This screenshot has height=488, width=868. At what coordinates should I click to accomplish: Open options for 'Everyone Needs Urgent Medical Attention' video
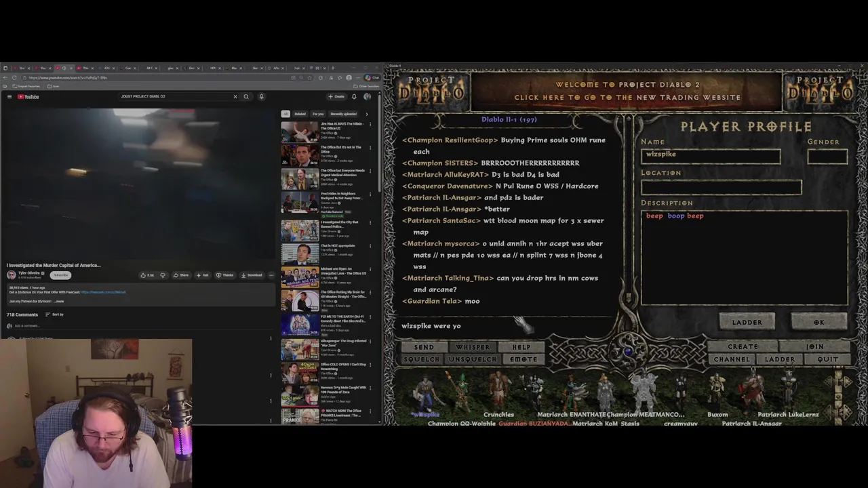[370, 171]
